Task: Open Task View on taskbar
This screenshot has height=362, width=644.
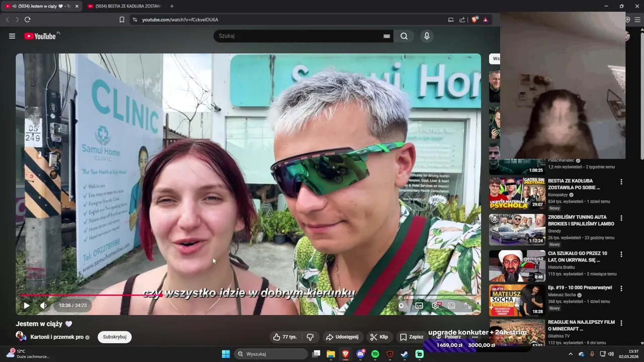Action: (316, 354)
